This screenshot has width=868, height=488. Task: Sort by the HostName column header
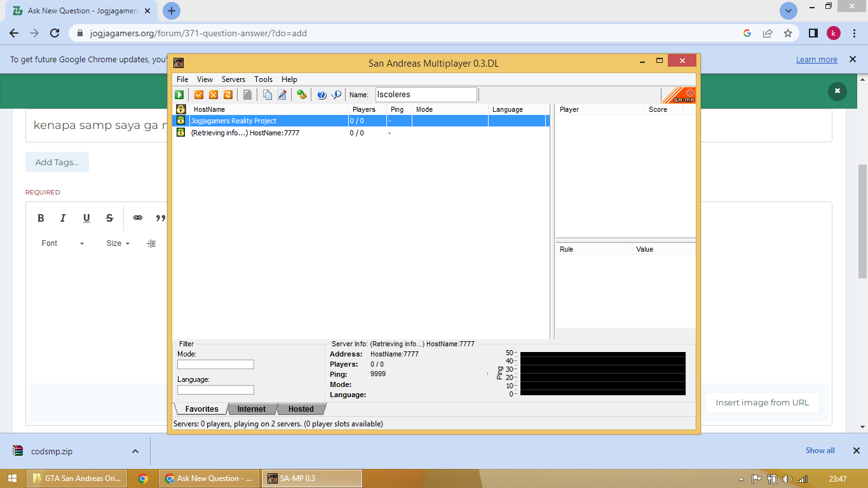268,109
